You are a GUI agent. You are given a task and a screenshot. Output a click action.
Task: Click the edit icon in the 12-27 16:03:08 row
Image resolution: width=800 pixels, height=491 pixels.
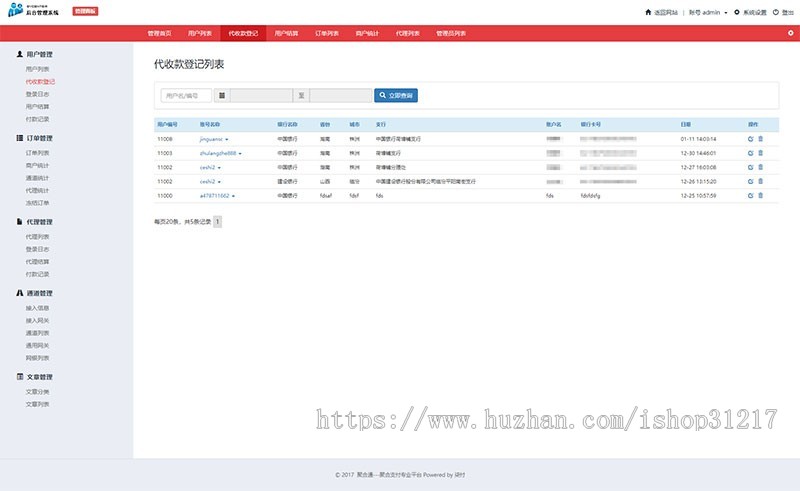click(751, 167)
